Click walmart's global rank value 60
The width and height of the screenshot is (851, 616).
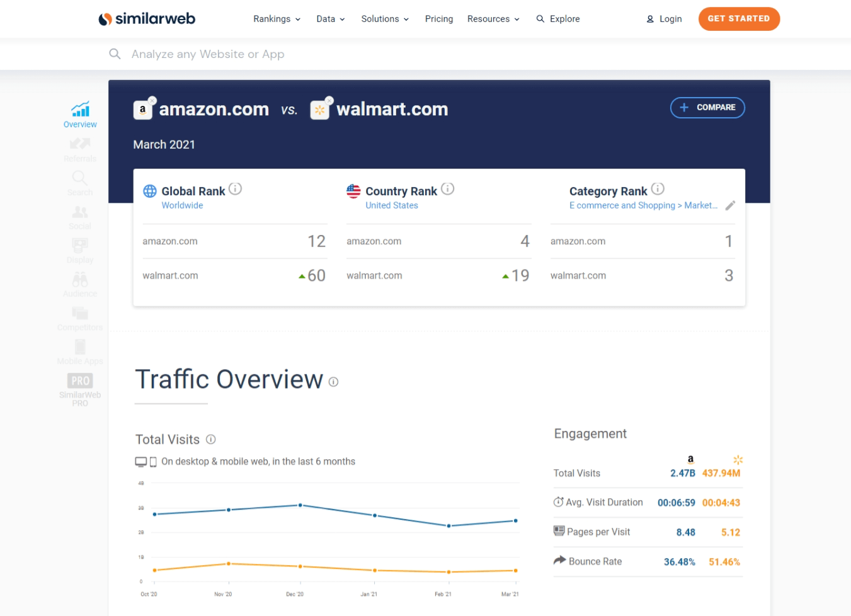316,275
